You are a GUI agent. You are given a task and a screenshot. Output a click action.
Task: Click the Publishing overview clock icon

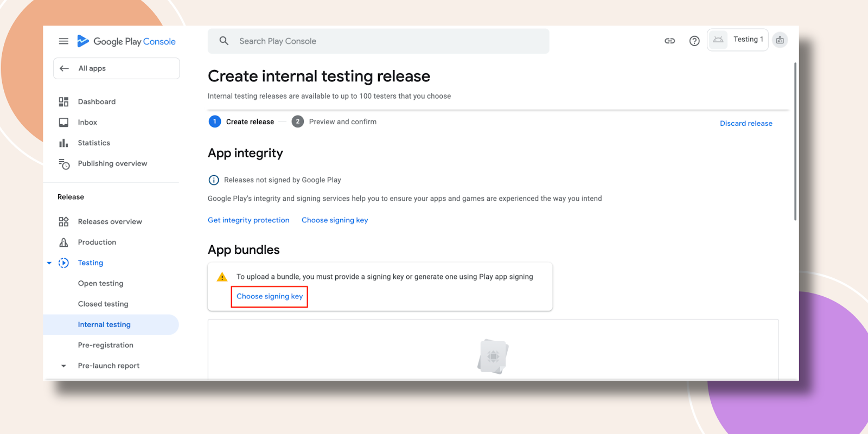[64, 164]
